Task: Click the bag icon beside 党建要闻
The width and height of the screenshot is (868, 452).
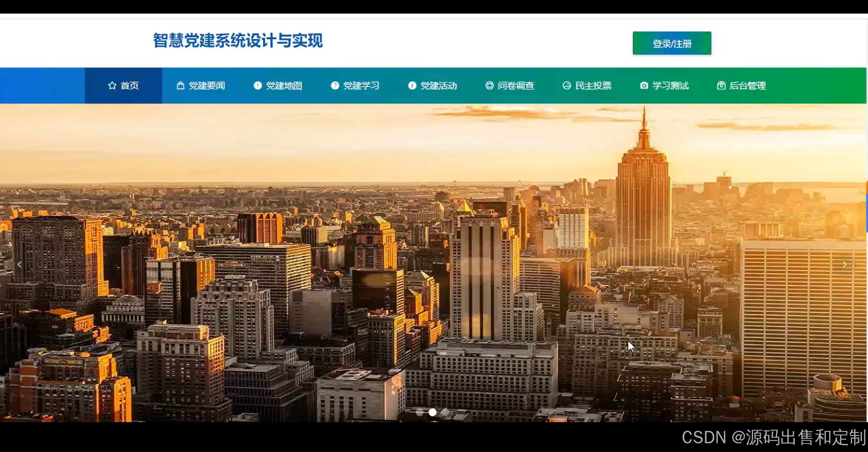Action: point(180,86)
